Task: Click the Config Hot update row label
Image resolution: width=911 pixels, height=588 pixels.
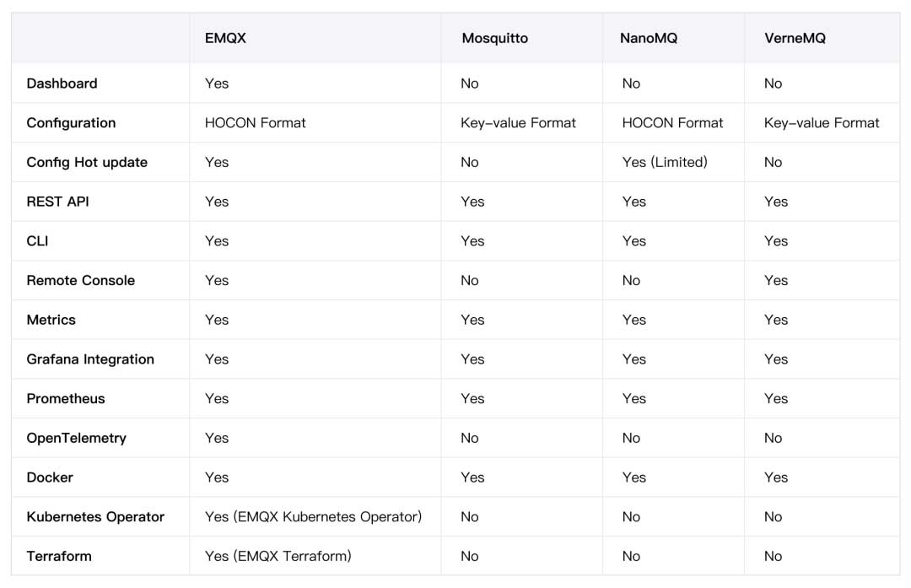Action: 87,162
